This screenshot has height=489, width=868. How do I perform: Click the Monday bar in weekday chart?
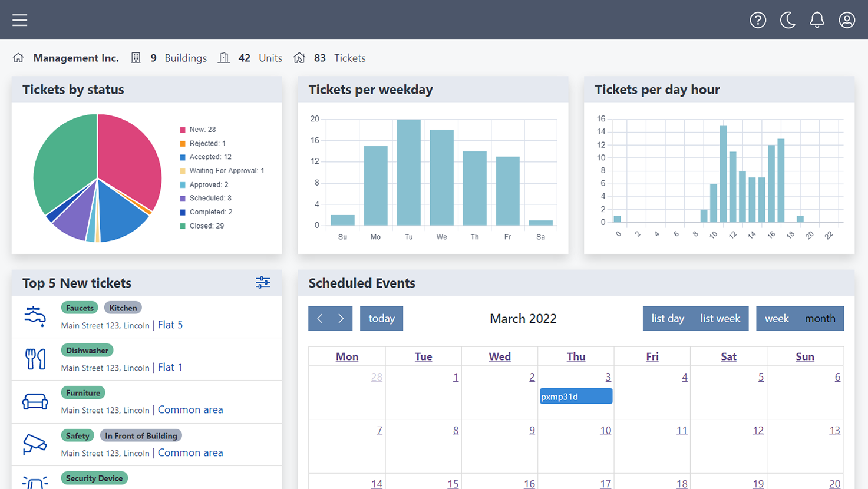(x=375, y=186)
